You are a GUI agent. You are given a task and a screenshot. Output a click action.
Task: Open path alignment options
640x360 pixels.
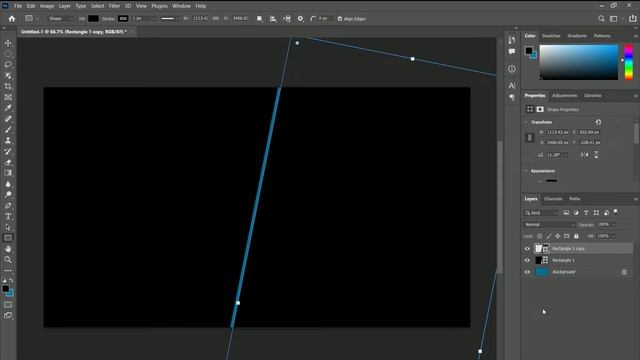(273, 19)
